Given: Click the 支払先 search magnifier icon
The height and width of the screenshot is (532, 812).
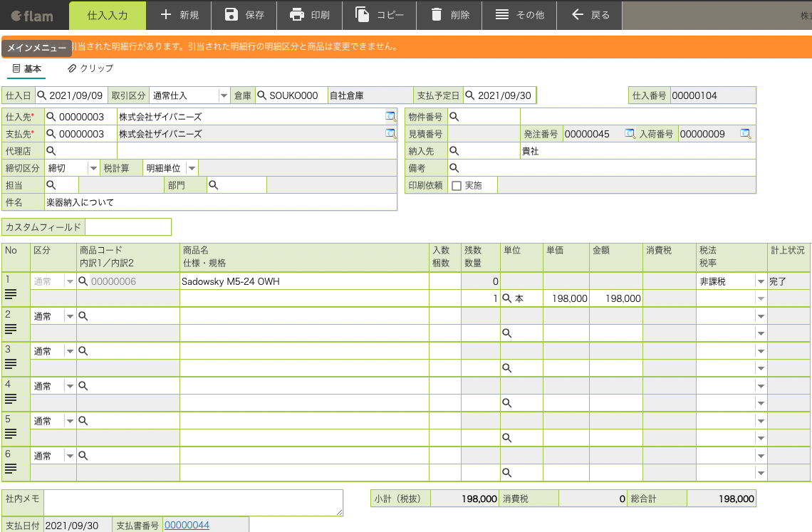Looking at the screenshot, I should (x=51, y=134).
